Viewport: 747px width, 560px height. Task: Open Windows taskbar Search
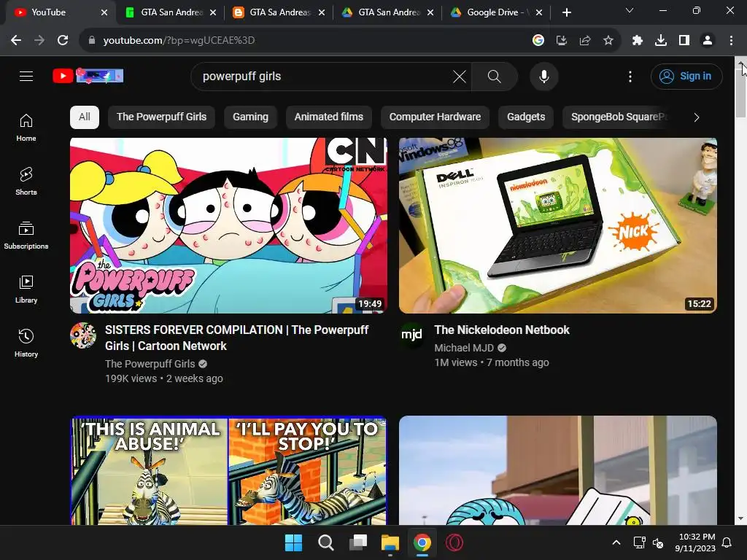326,542
